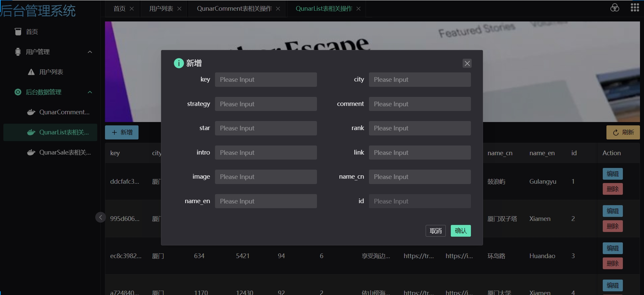
Task: Click the 995d606... key cell
Action: pos(125,219)
